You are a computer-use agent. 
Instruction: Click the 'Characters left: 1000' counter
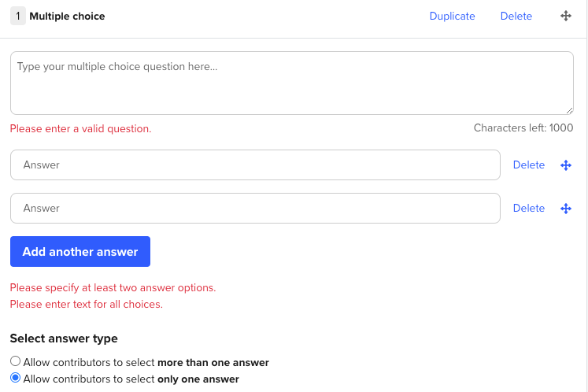click(x=523, y=128)
